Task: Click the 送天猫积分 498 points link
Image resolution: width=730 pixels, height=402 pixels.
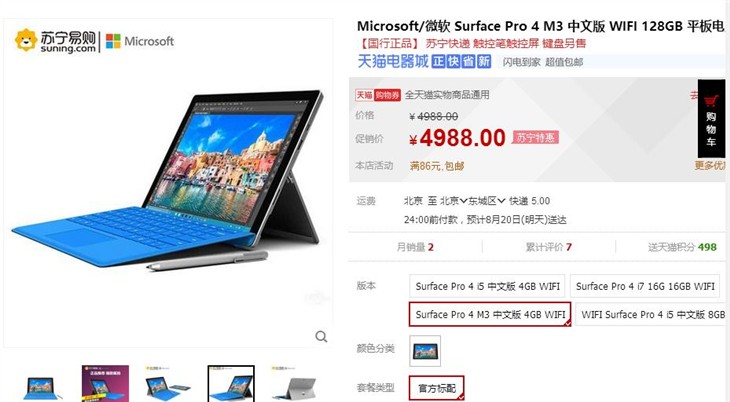Action: point(682,247)
